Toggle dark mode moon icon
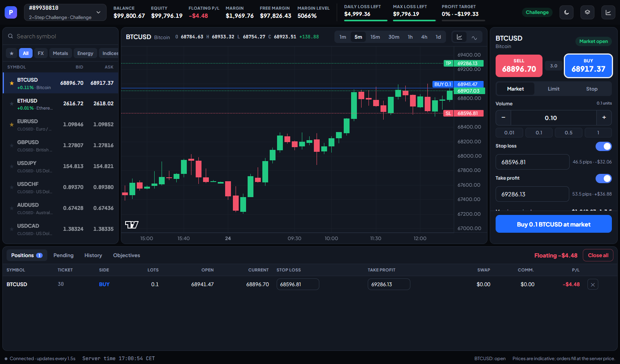The width and height of the screenshot is (620, 364). tap(567, 12)
